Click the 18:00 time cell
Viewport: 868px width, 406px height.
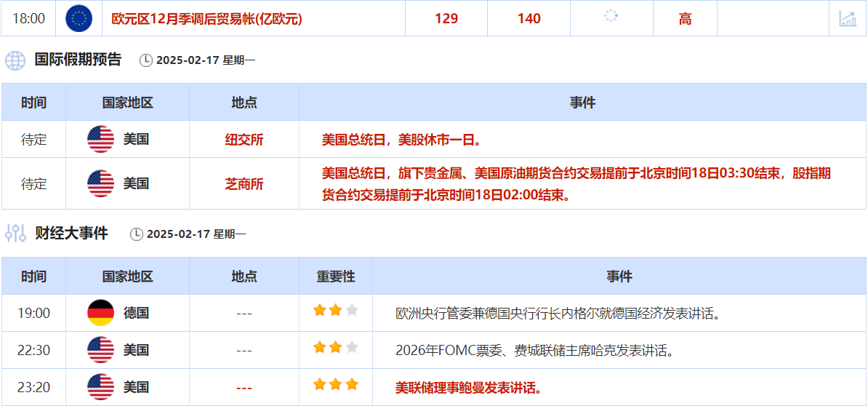pos(28,19)
